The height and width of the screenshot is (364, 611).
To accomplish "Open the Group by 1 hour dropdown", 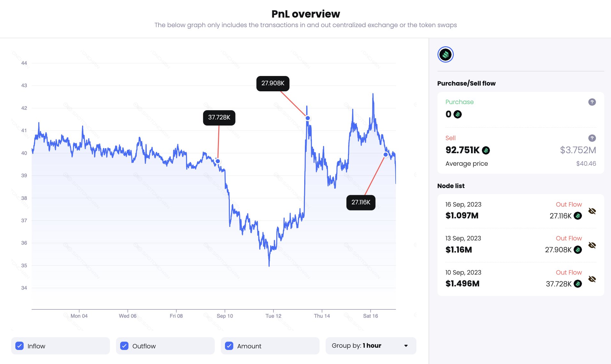I will pyautogui.click(x=370, y=346).
